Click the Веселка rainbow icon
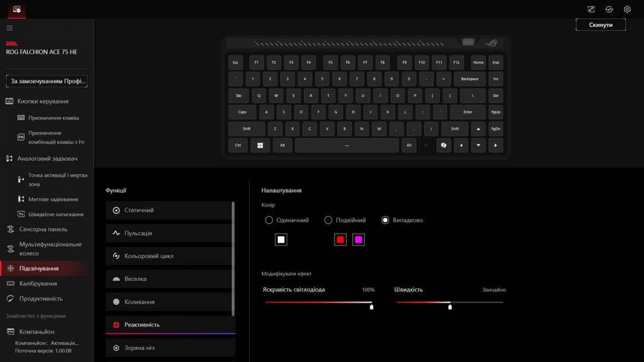The image size is (644, 362). [x=117, y=279]
